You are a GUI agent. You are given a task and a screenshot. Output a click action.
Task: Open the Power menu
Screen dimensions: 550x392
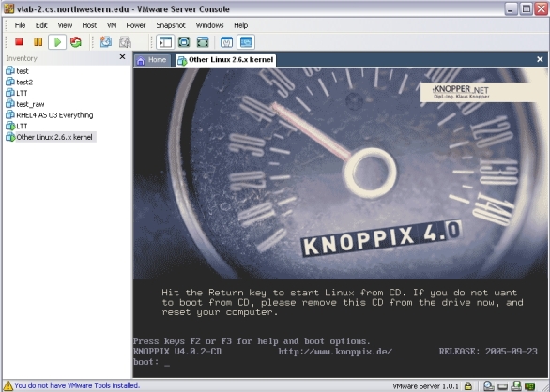(136, 25)
